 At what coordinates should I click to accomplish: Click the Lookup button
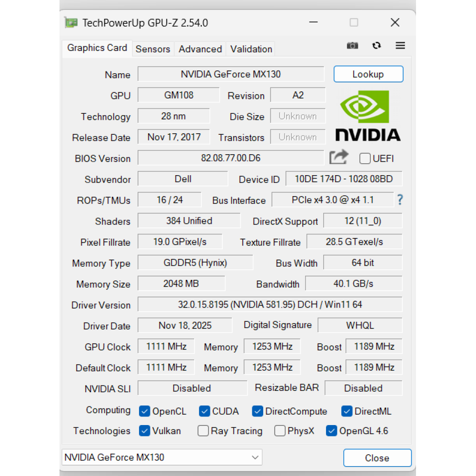click(x=368, y=74)
